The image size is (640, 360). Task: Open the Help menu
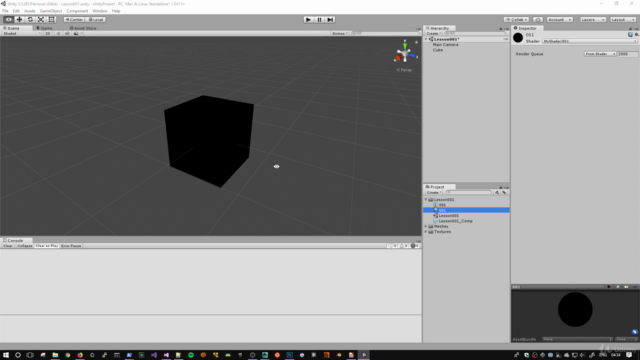[116, 11]
